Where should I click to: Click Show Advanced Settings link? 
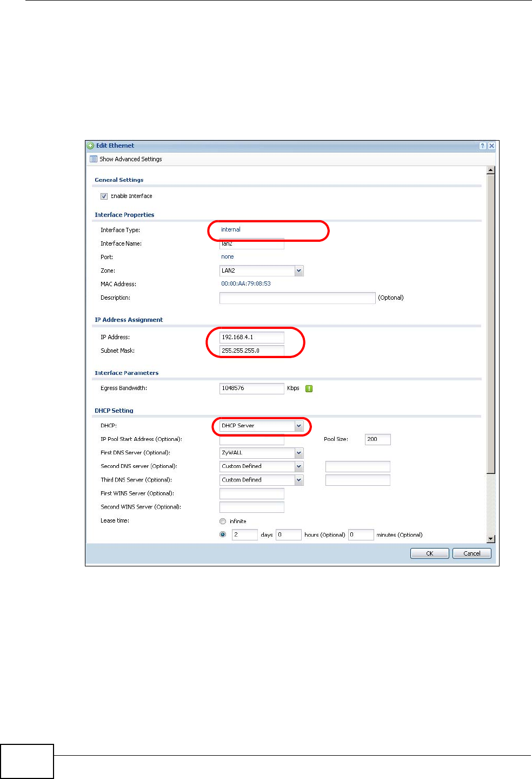[131, 159]
